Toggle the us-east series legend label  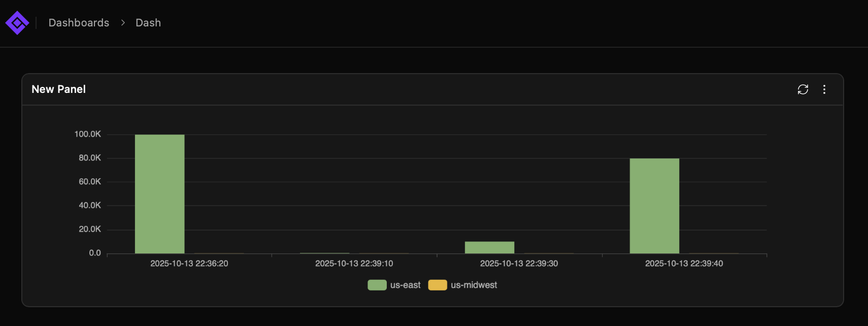pos(405,285)
